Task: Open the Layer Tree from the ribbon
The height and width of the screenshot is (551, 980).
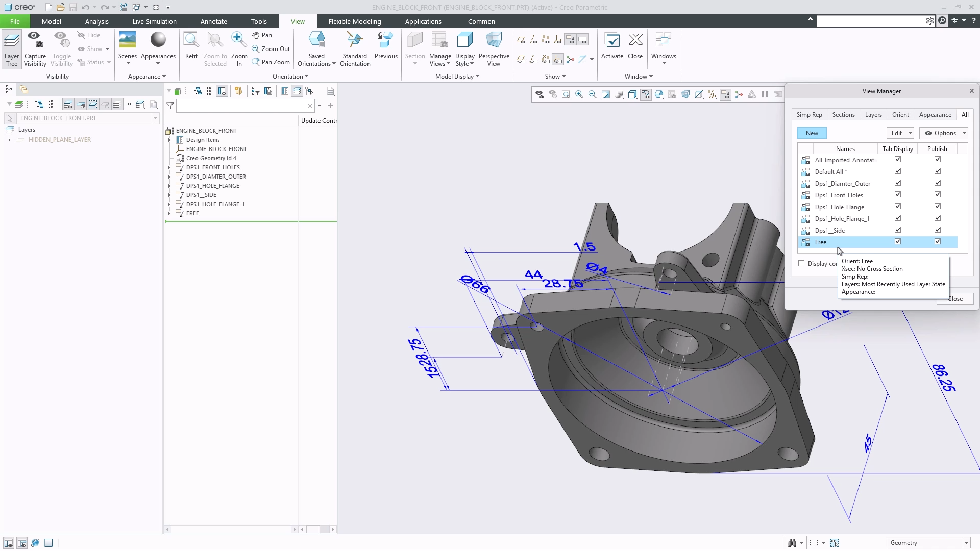Action: [11, 48]
